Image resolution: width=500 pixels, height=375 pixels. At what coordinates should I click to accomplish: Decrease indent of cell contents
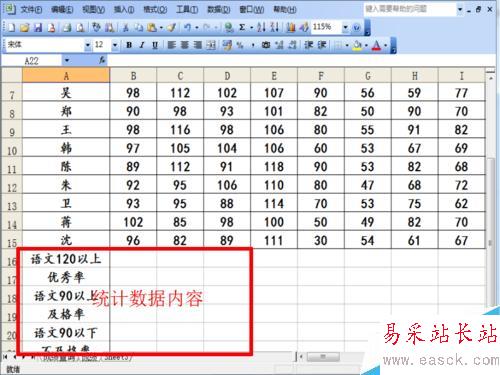(x=309, y=45)
